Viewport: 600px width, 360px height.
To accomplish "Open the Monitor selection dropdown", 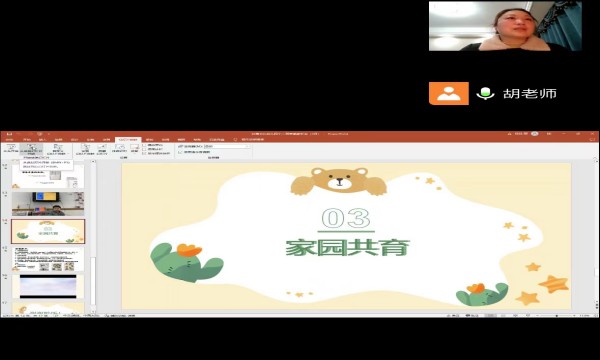I will (227, 147).
